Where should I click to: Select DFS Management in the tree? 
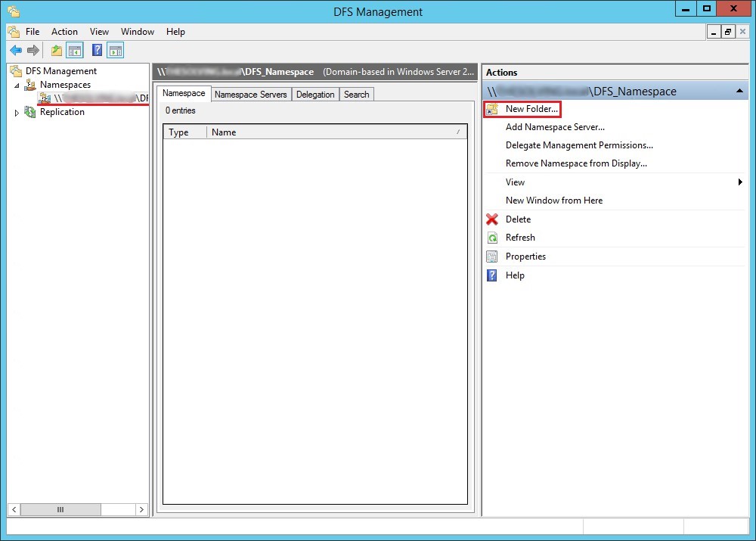(61, 71)
